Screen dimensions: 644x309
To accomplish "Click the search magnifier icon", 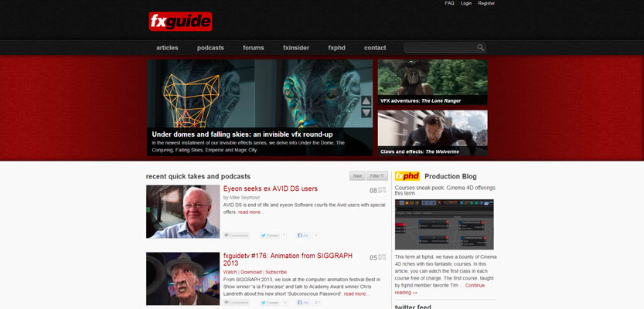I will click(x=480, y=48).
